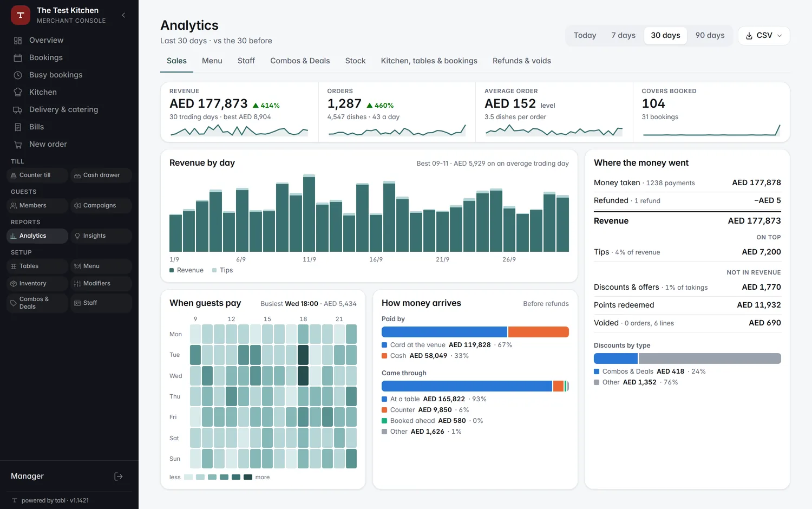Open Insights report

click(x=101, y=236)
